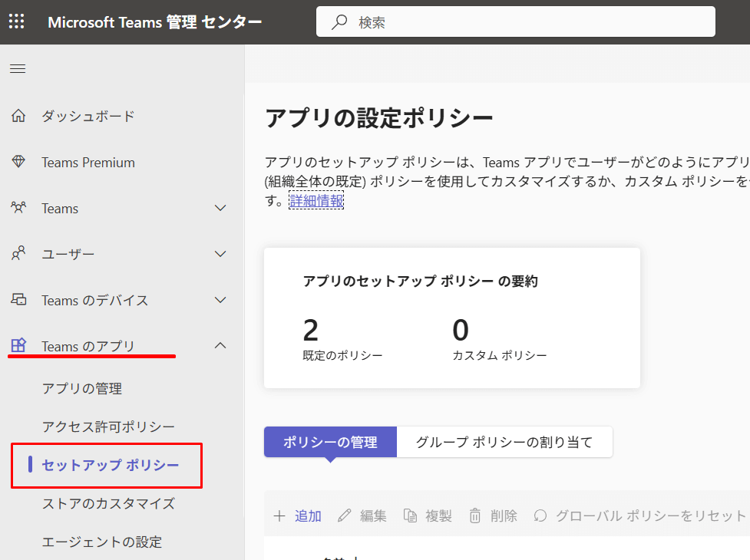This screenshot has width=750, height=560.
Task: Expand the Teams のデバイス section chevron
Action: pyautogui.click(x=220, y=300)
